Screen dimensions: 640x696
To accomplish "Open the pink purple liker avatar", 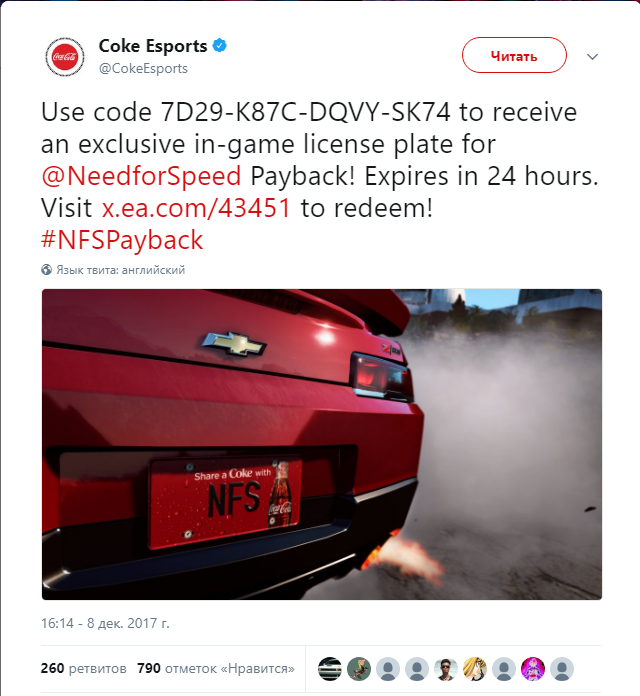I will coord(533,668).
